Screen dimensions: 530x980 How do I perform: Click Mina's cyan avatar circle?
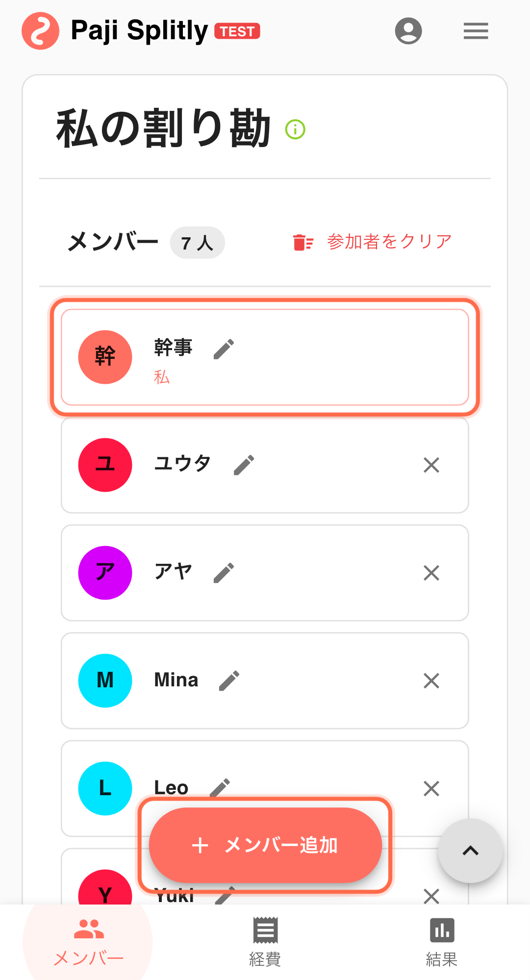click(105, 680)
